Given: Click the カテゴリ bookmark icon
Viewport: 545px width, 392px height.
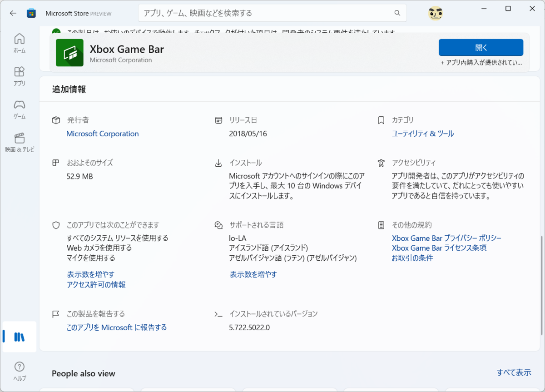Looking at the screenshot, I should (x=381, y=120).
